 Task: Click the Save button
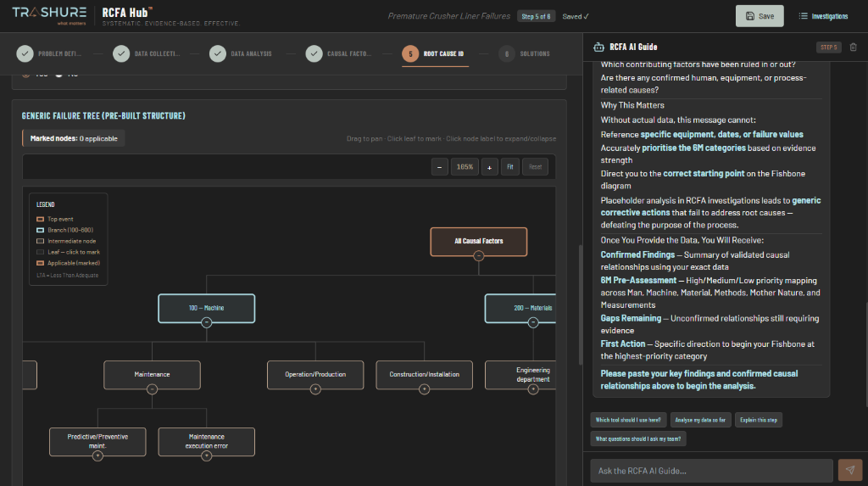759,16
